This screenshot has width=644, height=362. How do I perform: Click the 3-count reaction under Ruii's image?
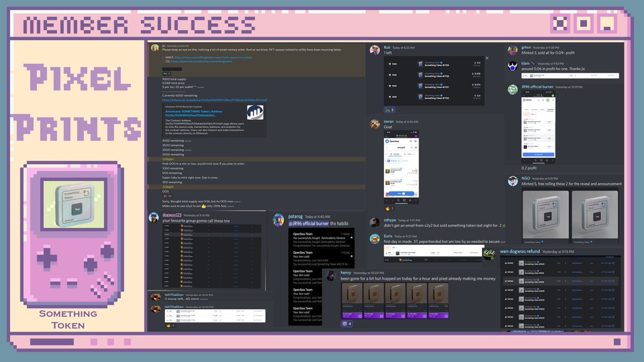point(390,110)
